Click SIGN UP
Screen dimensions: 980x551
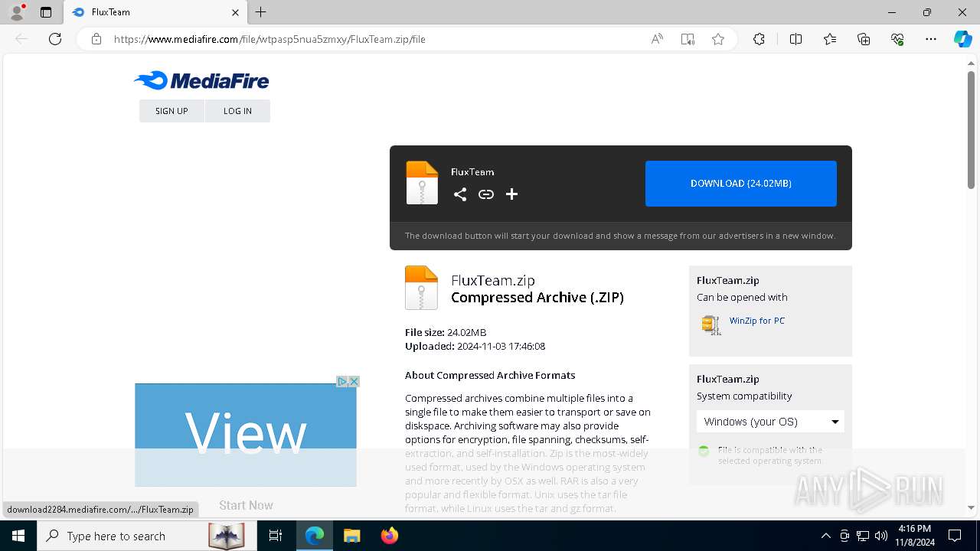click(x=171, y=111)
